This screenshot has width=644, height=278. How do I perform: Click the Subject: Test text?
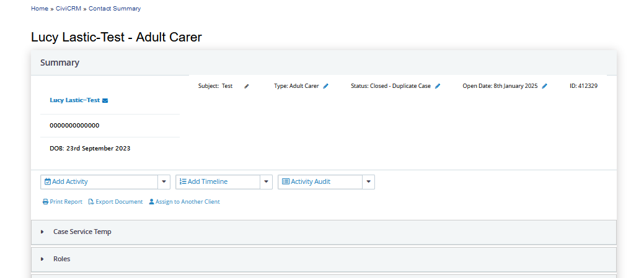[x=215, y=86]
